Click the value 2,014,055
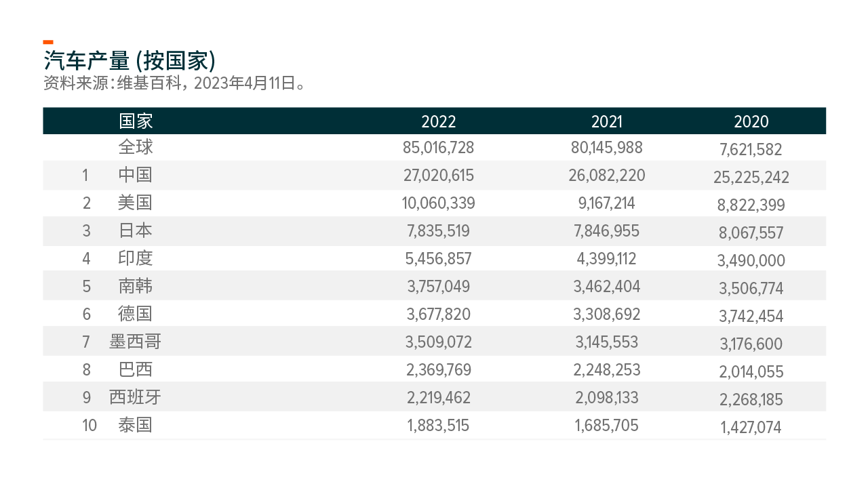The height and width of the screenshot is (488, 868). (751, 372)
